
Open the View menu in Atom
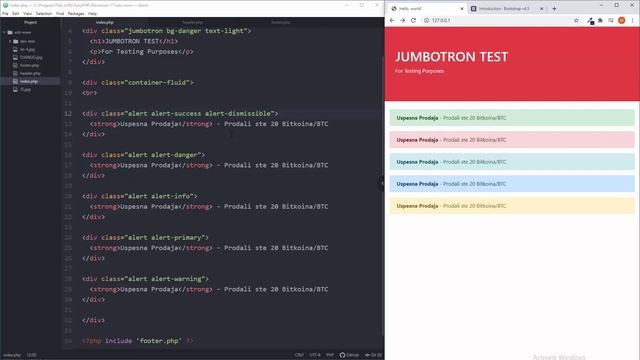(27, 13)
